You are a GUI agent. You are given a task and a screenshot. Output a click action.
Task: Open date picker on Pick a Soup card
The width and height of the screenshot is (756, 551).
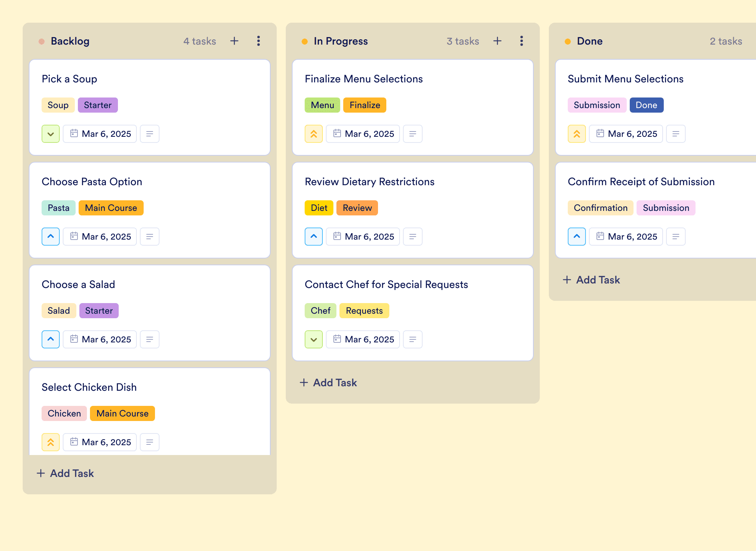(100, 134)
